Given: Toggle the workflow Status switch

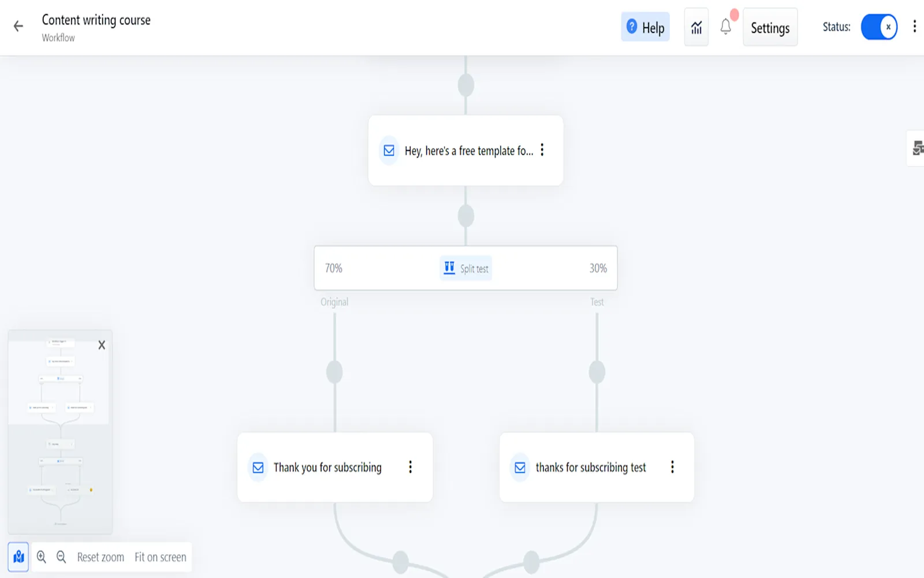Looking at the screenshot, I should point(879,27).
